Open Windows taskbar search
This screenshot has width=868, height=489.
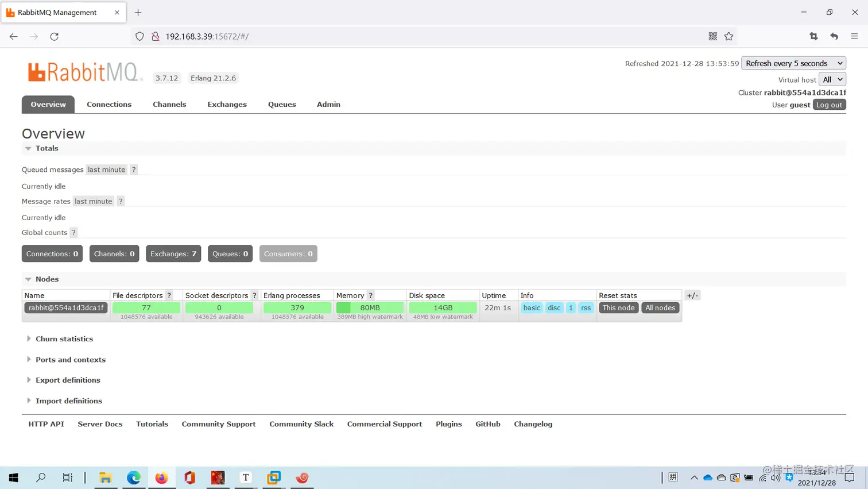point(41,478)
